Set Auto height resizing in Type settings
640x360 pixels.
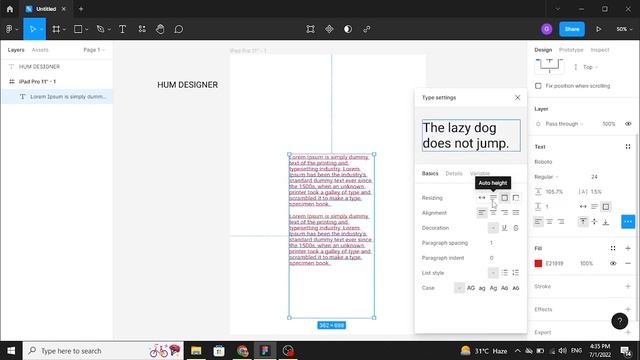493,198
